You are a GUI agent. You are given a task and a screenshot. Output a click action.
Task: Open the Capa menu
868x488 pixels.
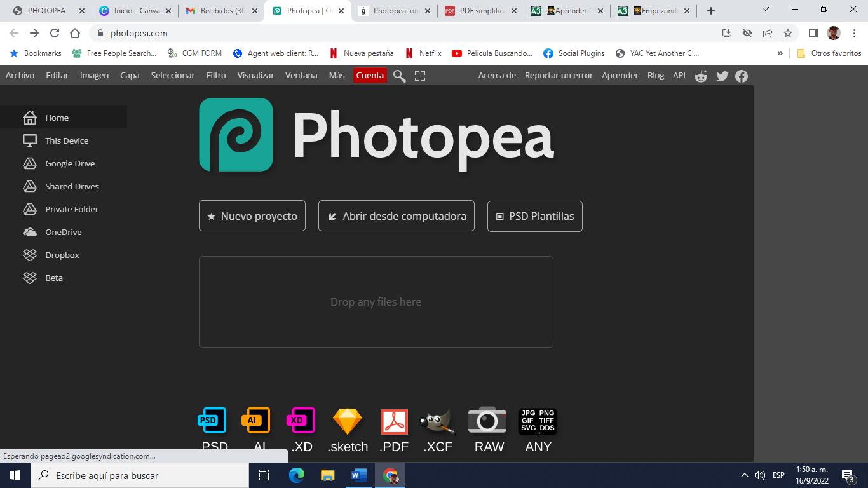tap(130, 75)
